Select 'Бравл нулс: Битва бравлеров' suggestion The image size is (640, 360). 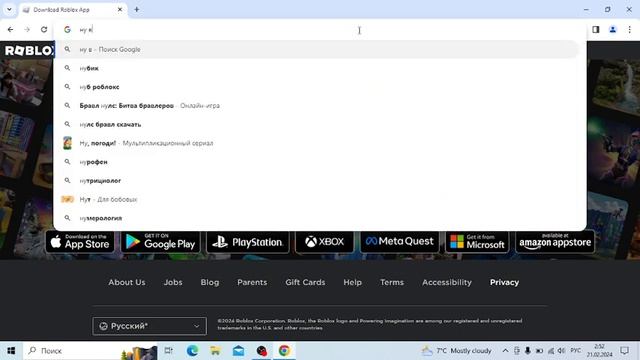point(320,106)
